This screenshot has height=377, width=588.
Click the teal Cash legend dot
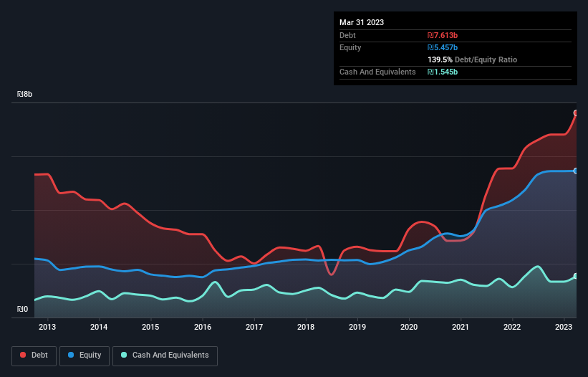tap(125, 355)
